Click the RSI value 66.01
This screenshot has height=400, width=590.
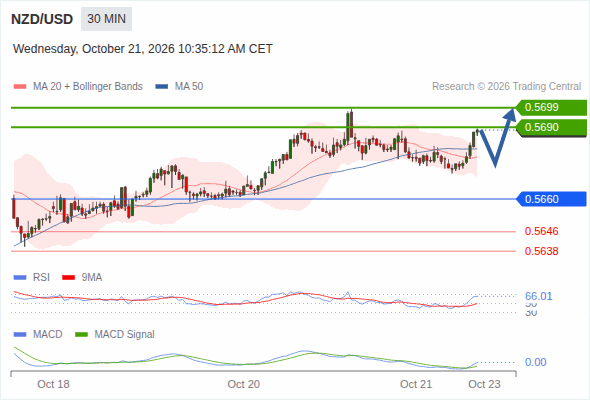pos(538,296)
